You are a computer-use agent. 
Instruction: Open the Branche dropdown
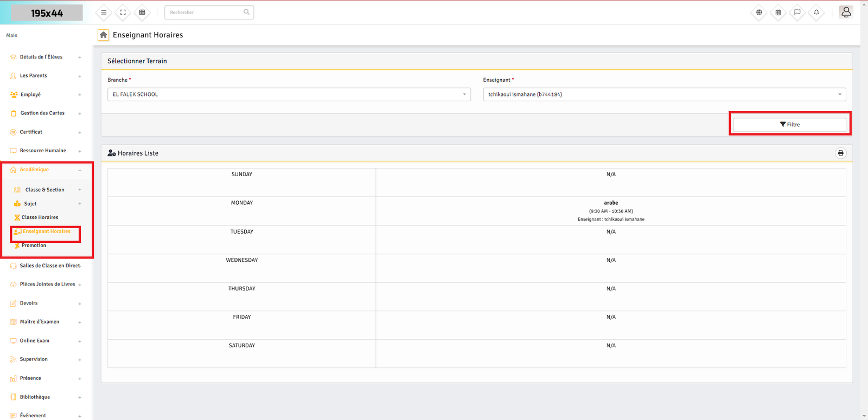click(x=289, y=94)
